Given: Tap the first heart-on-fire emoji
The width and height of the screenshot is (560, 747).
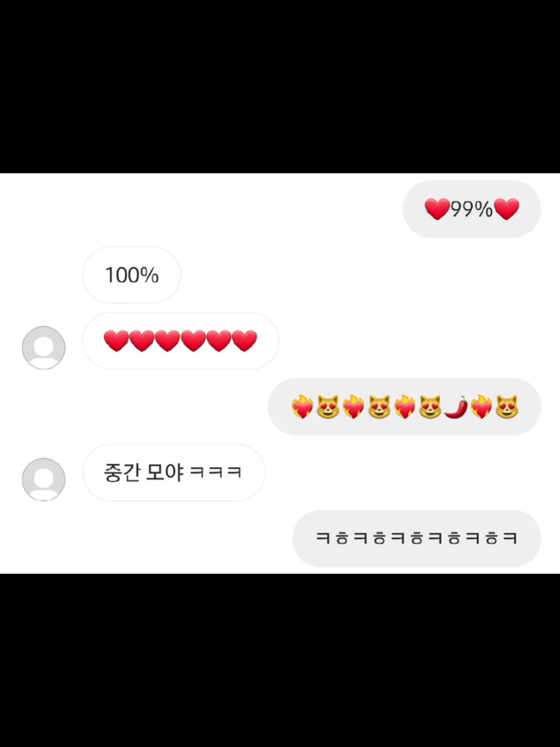Looking at the screenshot, I should click(302, 407).
